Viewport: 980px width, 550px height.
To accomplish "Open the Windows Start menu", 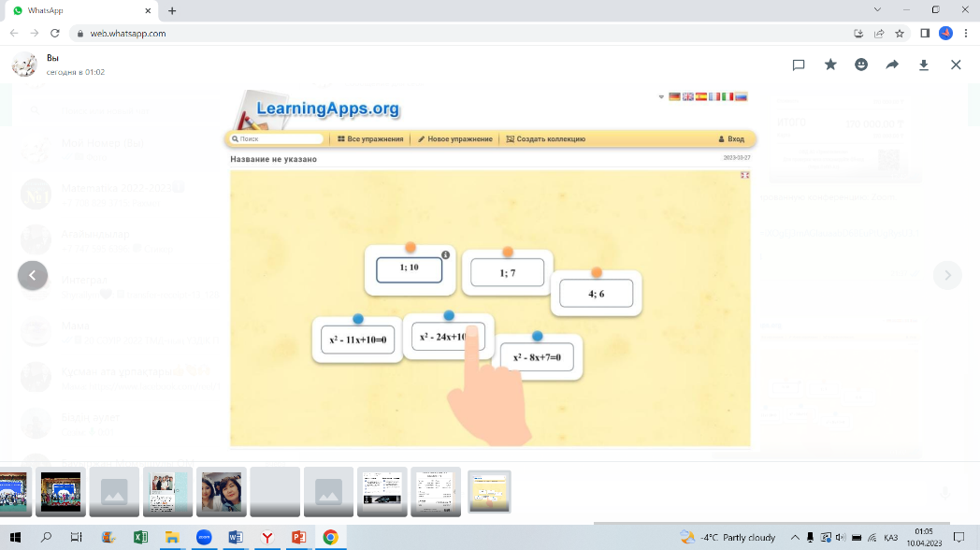I will coord(15,538).
